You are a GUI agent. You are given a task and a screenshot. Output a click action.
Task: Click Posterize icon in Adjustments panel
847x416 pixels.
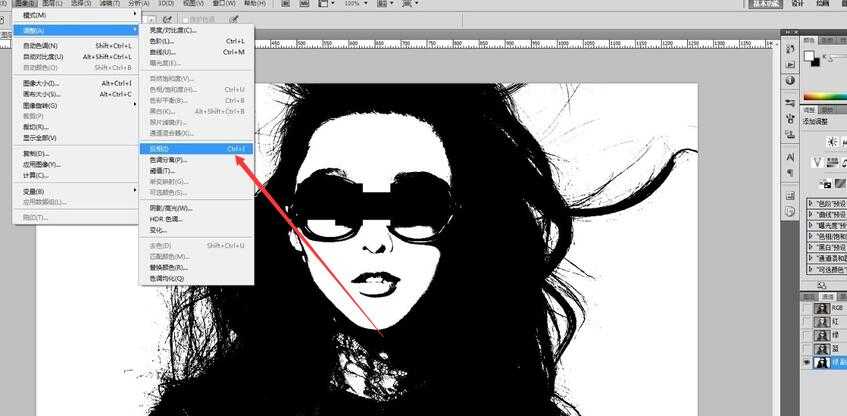pos(839,184)
